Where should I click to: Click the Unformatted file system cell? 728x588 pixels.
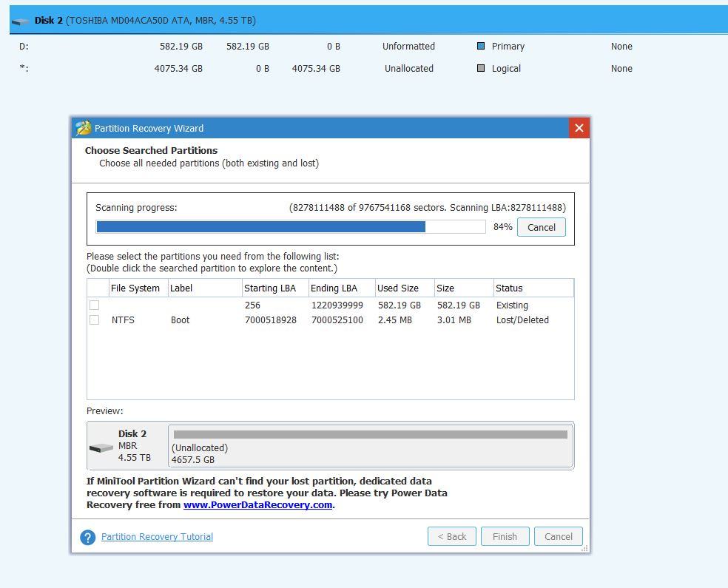coord(408,46)
